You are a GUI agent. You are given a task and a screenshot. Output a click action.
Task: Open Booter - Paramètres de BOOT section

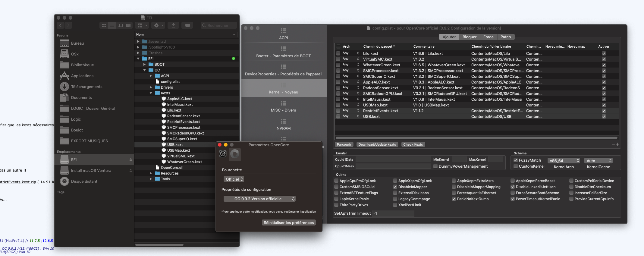pos(284,52)
